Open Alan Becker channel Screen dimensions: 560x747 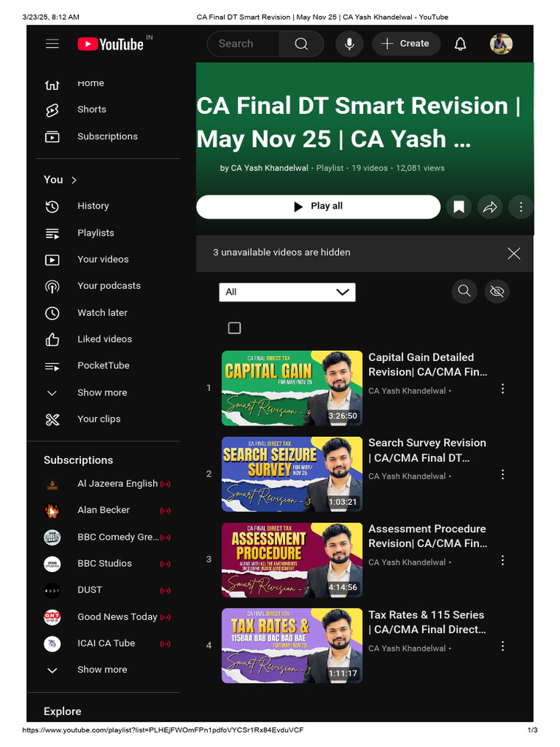(x=108, y=511)
